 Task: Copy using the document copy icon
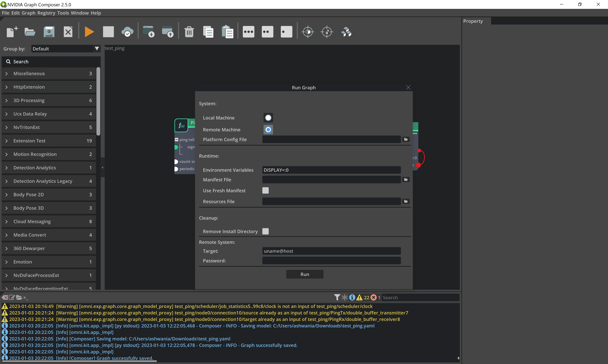click(x=208, y=32)
